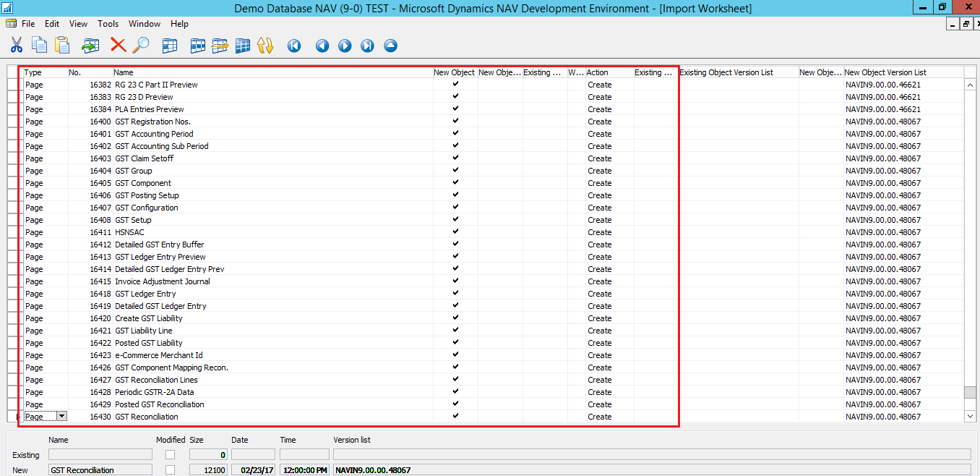Open the Tools menu
The image size is (980, 476).
(108, 24)
